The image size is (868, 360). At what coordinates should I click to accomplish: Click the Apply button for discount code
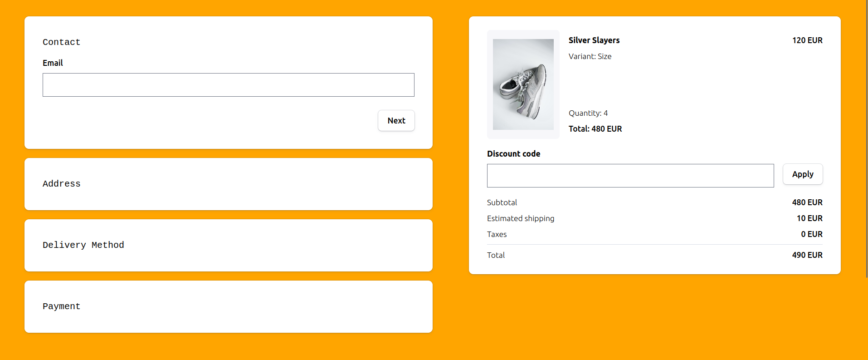point(802,174)
